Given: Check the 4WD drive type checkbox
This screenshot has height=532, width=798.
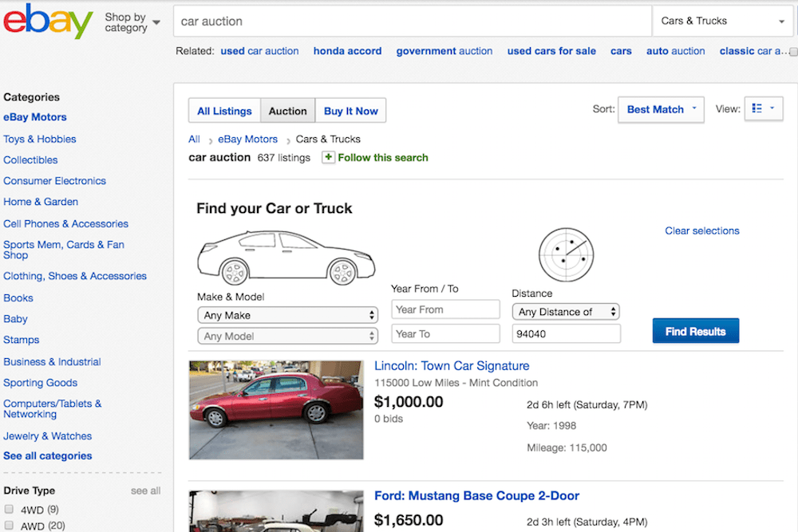Looking at the screenshot, I should click(9, 509).
